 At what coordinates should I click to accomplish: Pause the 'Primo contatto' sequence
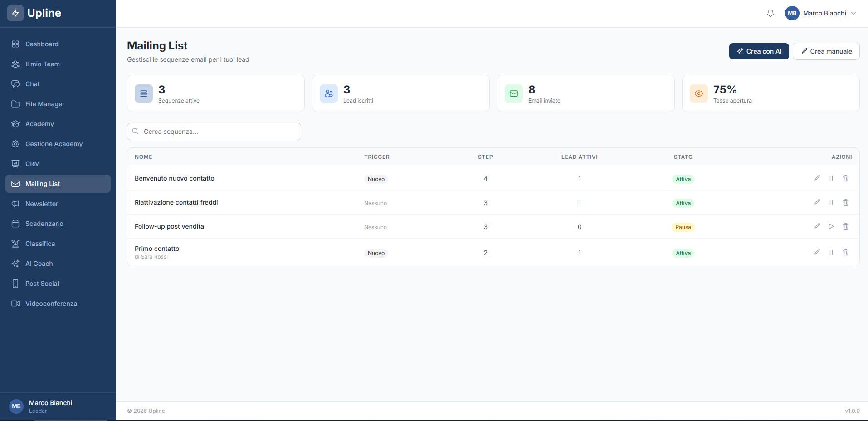click(x=831, y=252)
